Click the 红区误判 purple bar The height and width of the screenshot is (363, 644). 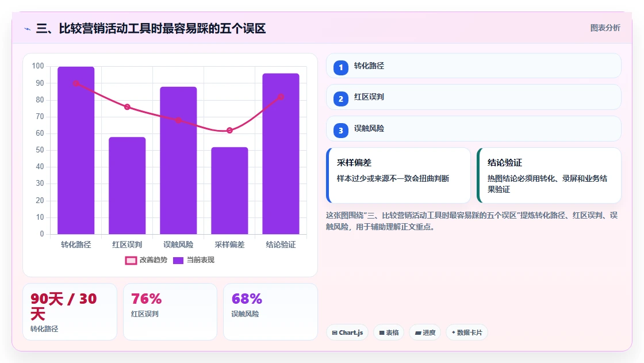click(127, 186)
